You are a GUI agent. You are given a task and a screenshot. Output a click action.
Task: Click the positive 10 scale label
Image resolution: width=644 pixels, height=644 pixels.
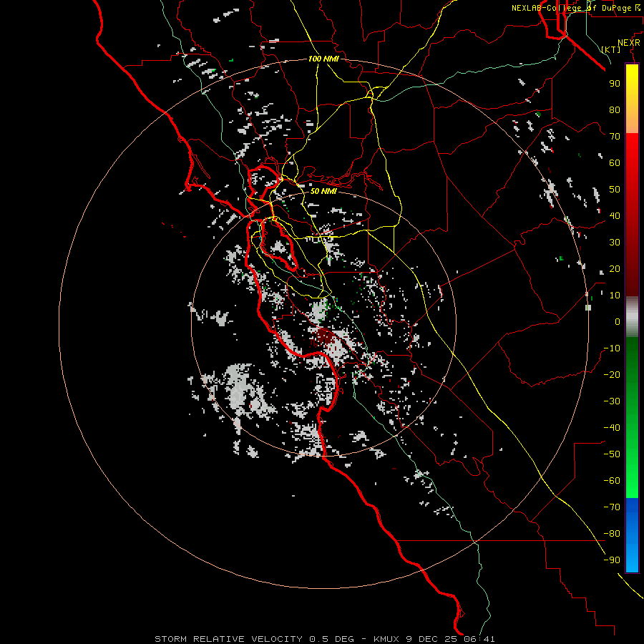(x=615, y=296)
